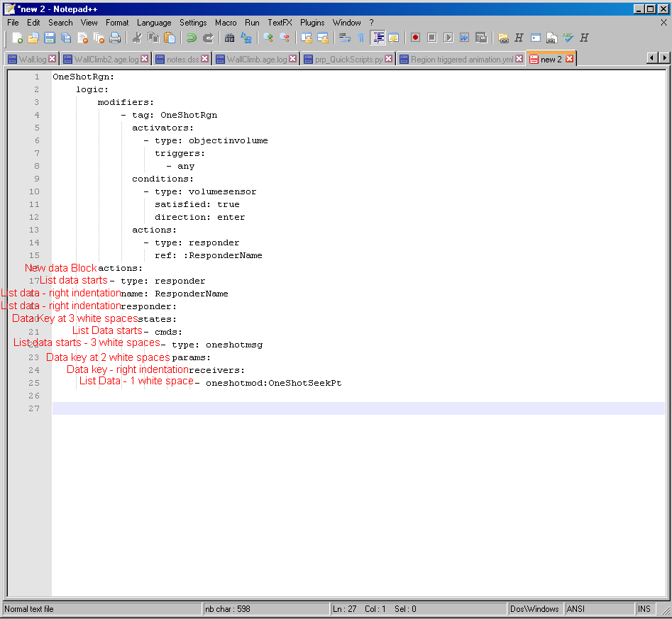
Task: Close the Wall.log tab
Action: click(x=53, y=59)
